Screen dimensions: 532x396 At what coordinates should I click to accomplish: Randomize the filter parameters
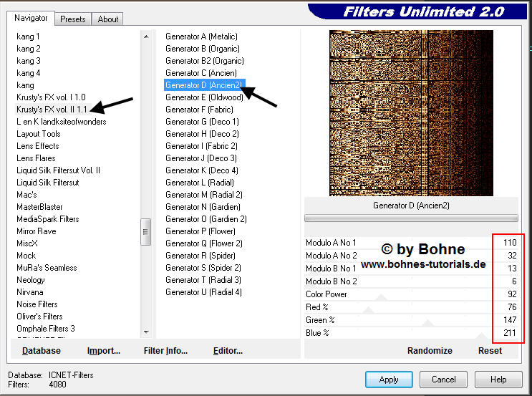point(430,350)
